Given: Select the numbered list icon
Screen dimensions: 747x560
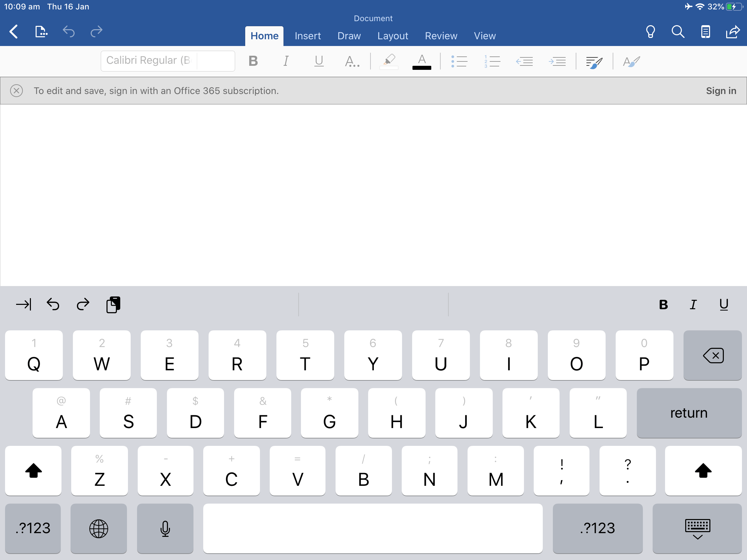Looking at the screenshot, I should pos(492,61).
